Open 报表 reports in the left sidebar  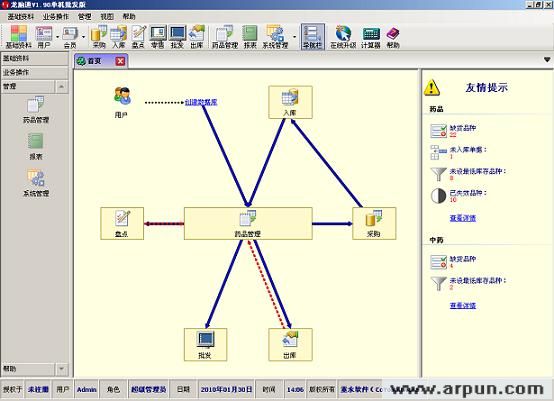pos(36,146)
